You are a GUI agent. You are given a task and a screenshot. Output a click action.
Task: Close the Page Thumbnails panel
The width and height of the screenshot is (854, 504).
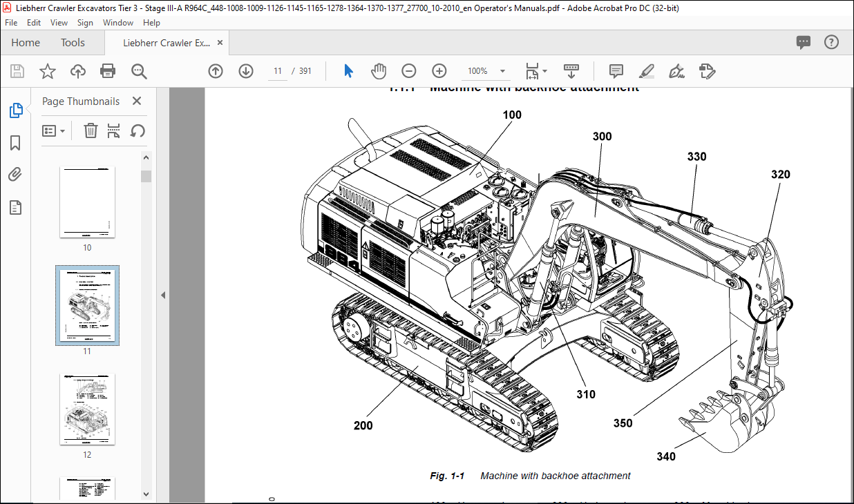137,101
